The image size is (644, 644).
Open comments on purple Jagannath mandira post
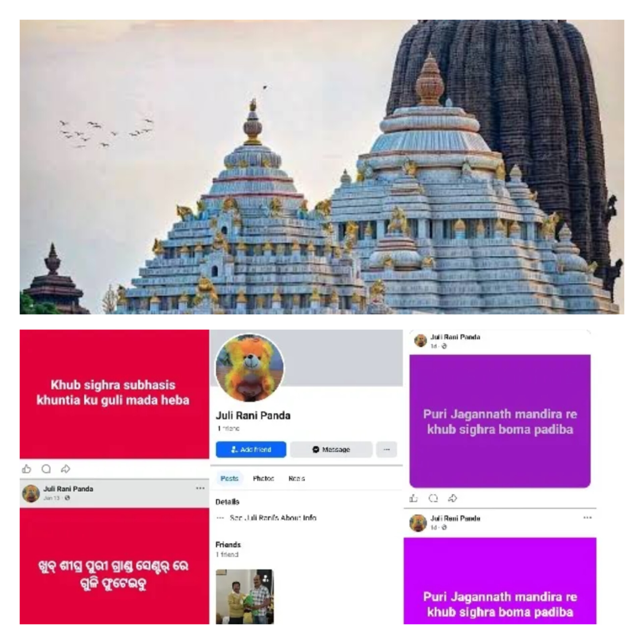[433, 498]
